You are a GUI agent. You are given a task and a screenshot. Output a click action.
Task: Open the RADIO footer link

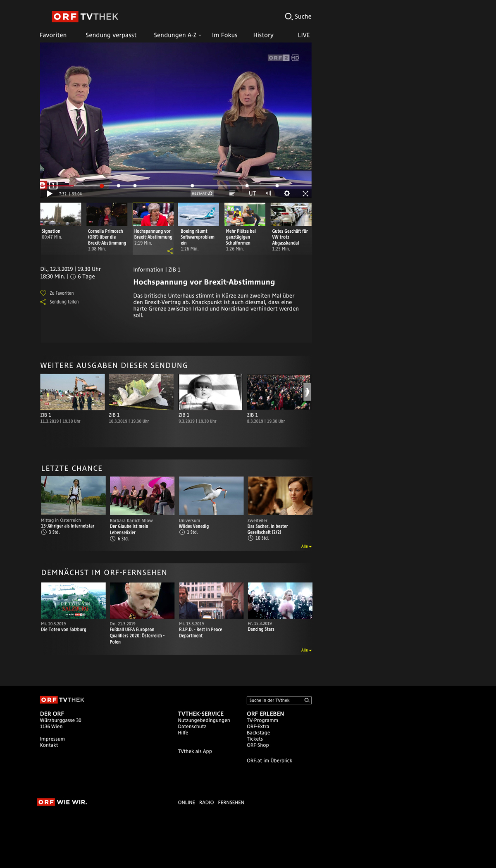click(x=206, y=803)
